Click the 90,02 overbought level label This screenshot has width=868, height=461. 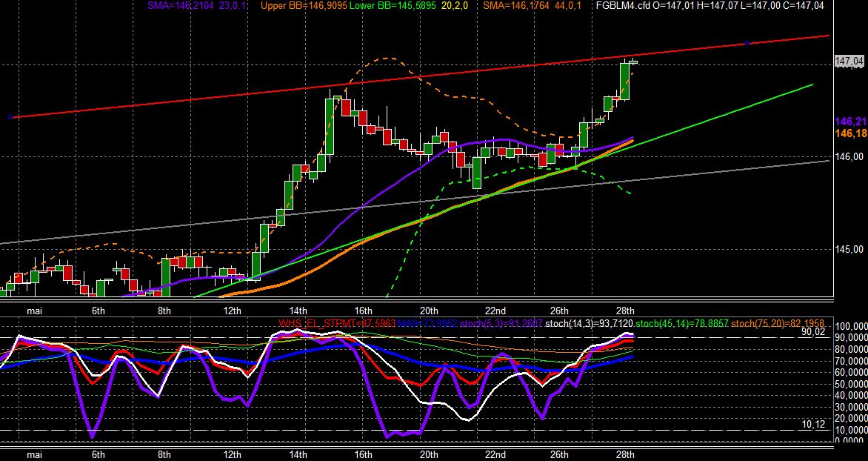click(813, 331)
